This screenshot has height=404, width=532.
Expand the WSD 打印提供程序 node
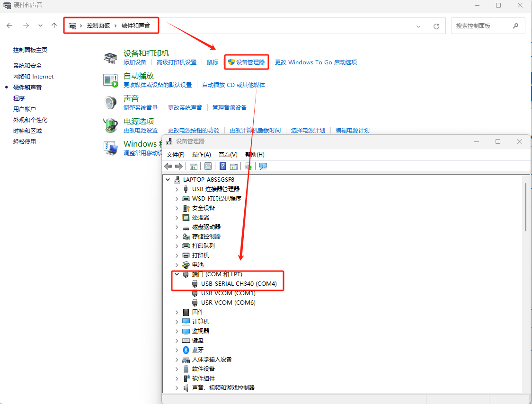177,199
